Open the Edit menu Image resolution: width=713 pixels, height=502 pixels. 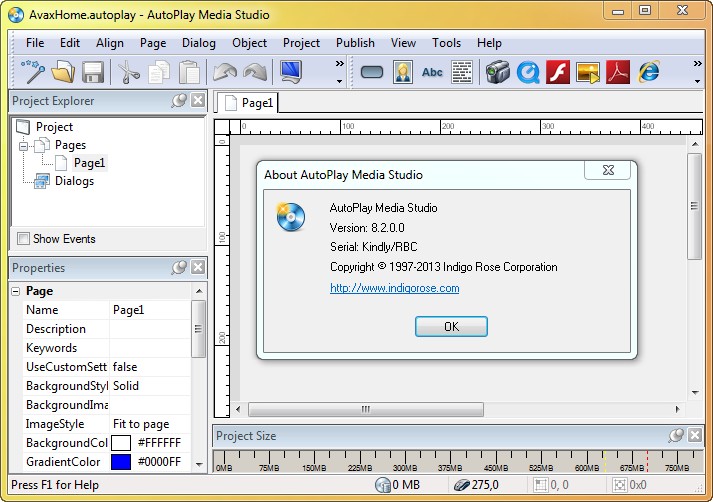tap(70, 43)
